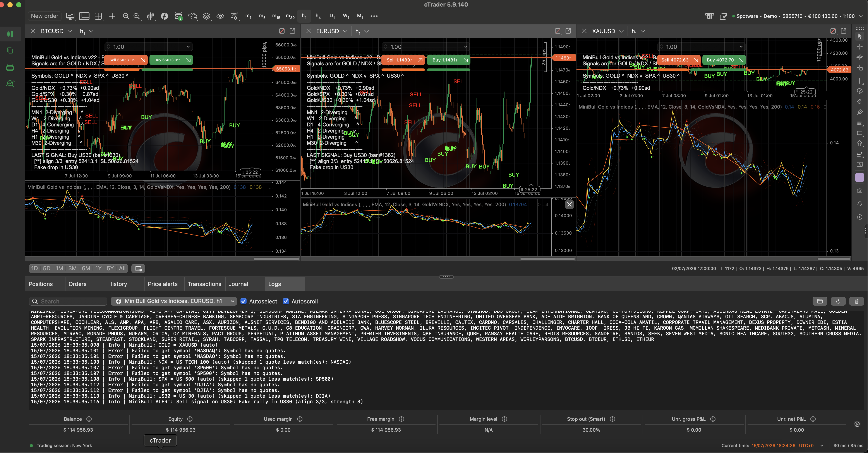Open the indicators f icon

[x=165, y=16]
